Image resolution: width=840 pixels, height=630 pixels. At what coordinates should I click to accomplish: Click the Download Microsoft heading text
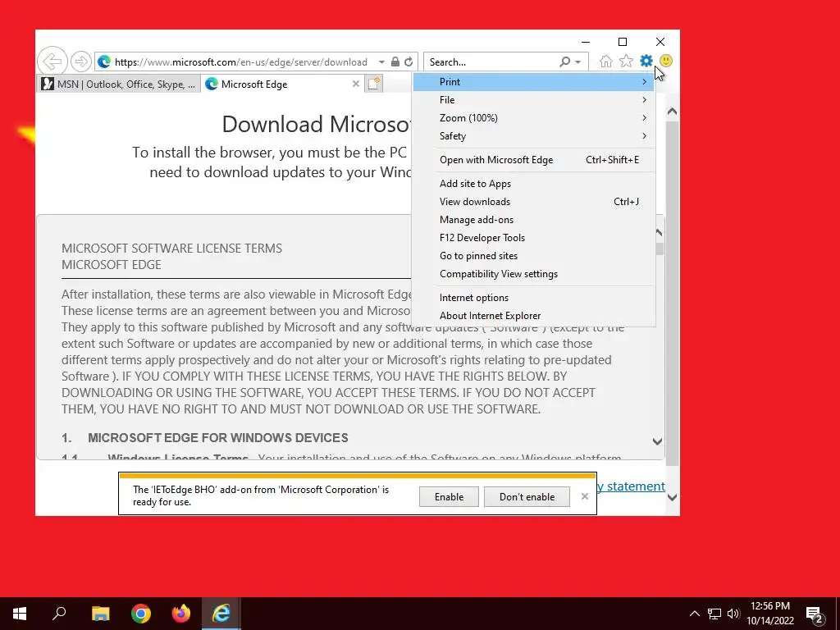tap(317, 125)
